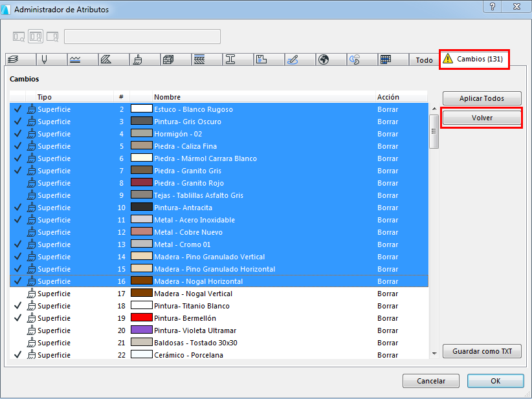Click Borrar action in row number 12

388,232
